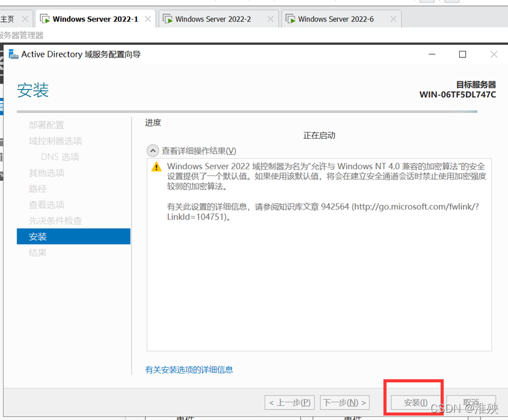Screen dimensions: 508x420
Task: Click the 进度 heading label
Action: pyautogui.click(x=153, y=123)
